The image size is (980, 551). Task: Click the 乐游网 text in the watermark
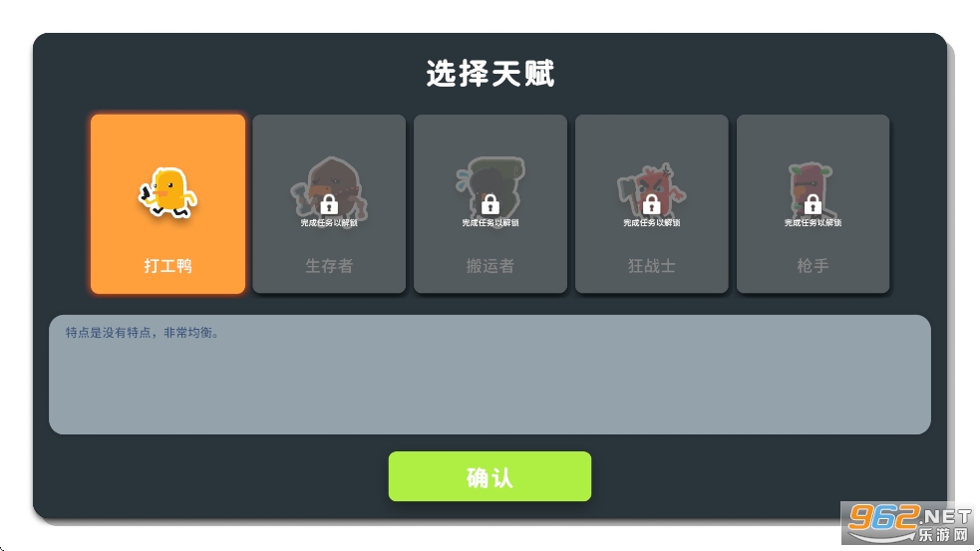(x=944, y=534)
